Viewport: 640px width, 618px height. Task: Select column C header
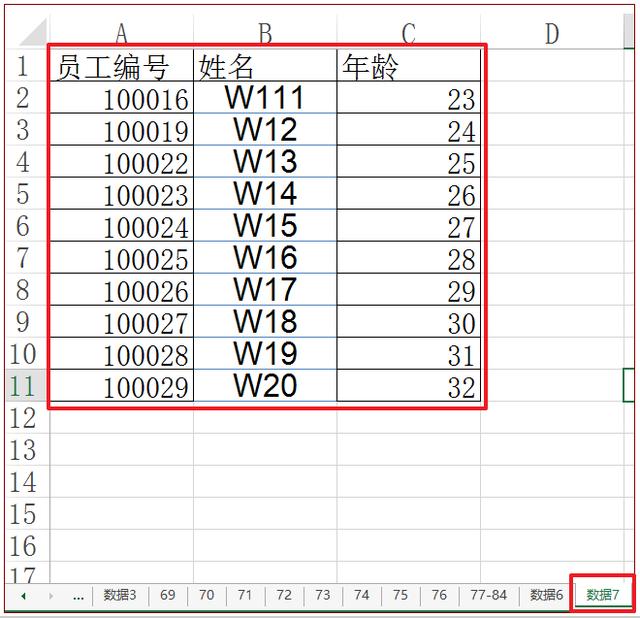click(409, 33)
